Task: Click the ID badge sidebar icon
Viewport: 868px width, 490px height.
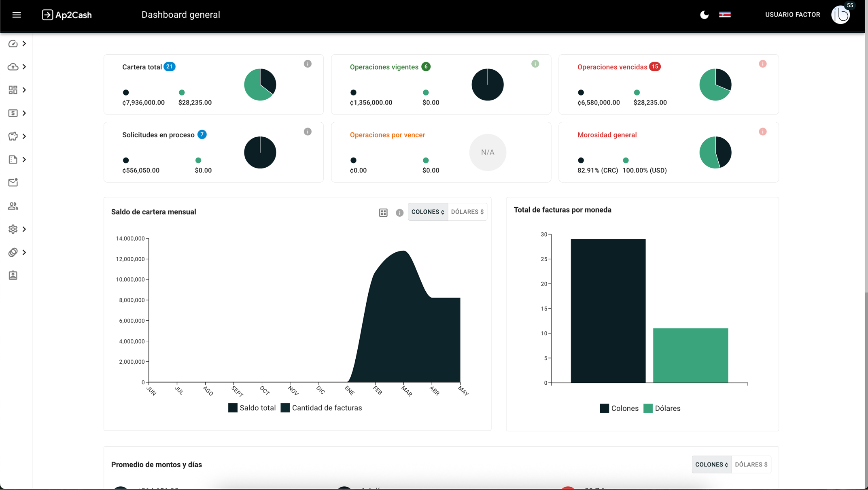Action: click(13, 275)
